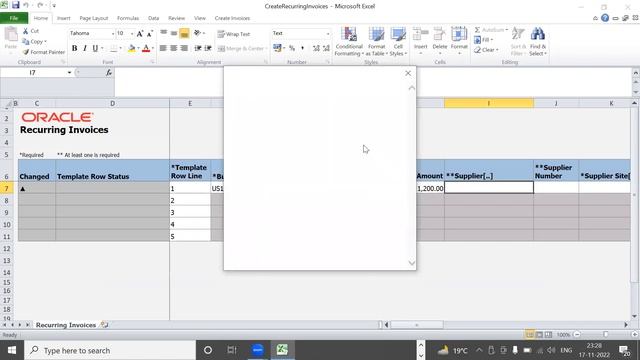Switch to the Create Invoices ribbon tab

click(232, 18)
